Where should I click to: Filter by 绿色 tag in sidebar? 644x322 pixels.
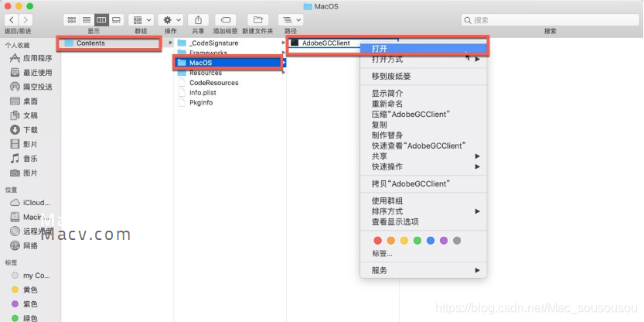(24, 318)
